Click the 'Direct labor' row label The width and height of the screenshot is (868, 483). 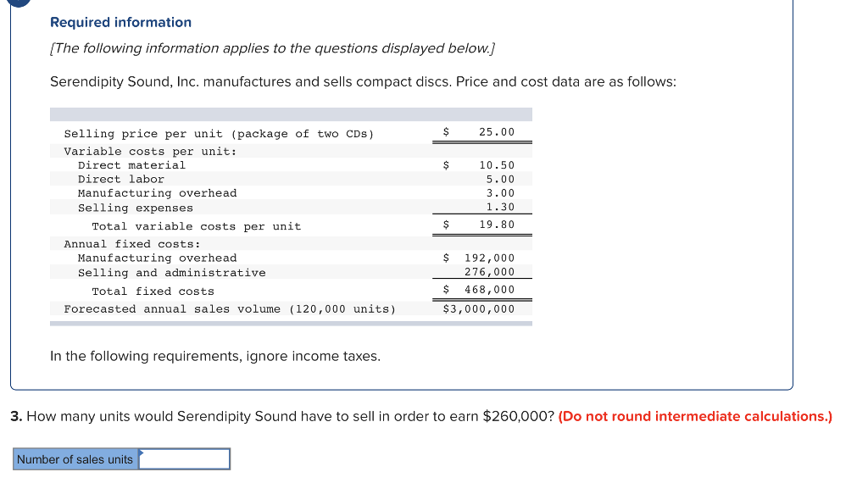tap(121, 180)
